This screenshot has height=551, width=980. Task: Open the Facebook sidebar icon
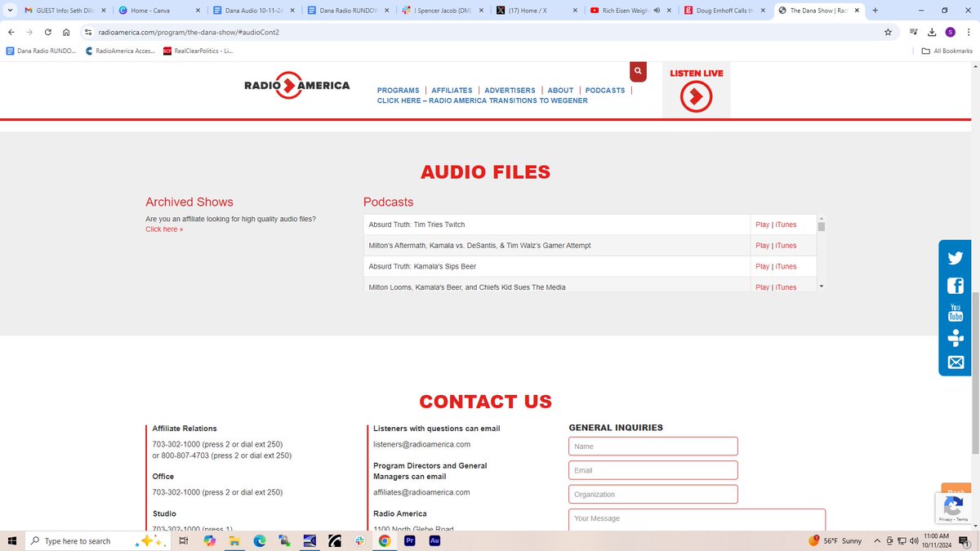[955, 286]
